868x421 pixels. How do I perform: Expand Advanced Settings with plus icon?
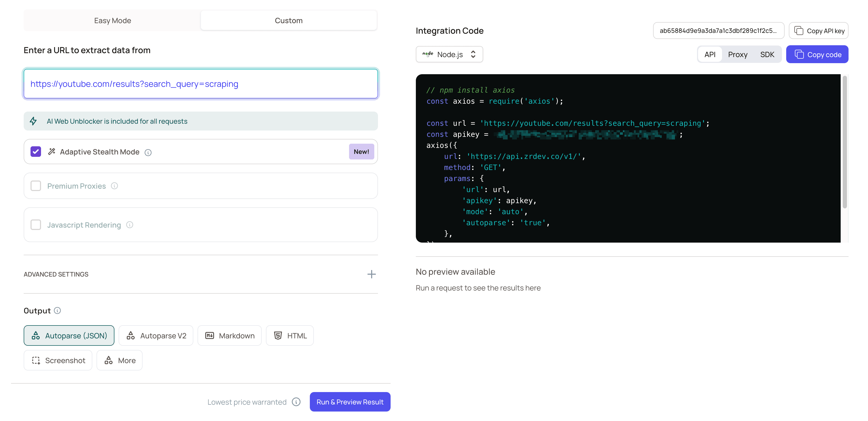[x=371, y=274]
